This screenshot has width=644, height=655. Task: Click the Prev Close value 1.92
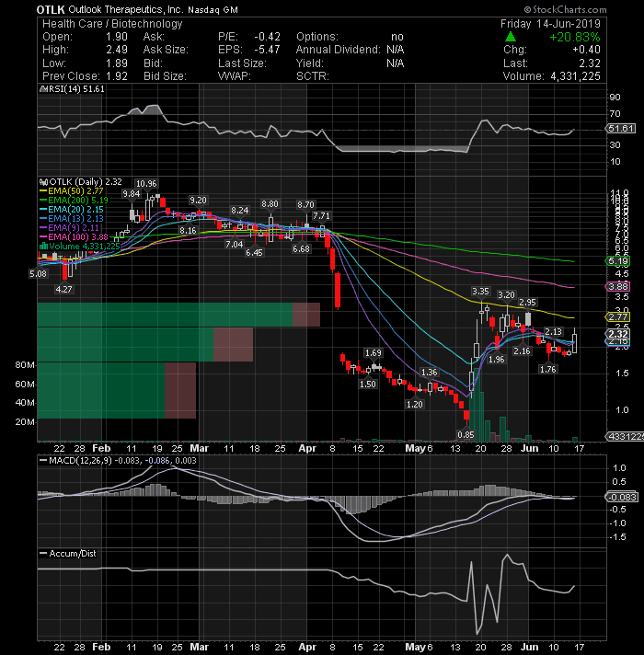(x=117, y=76)
